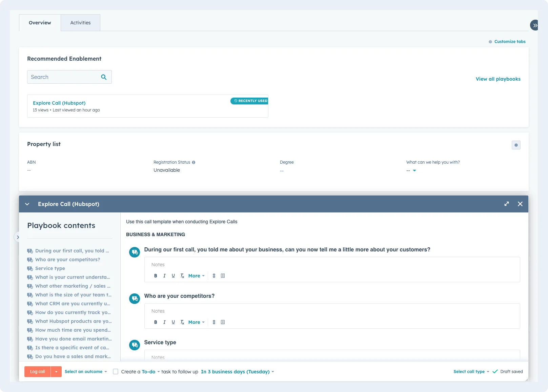Insert link in competitors notes
Image resolution: width=548 pixels, height=392 pixels.
coord(214,322)
